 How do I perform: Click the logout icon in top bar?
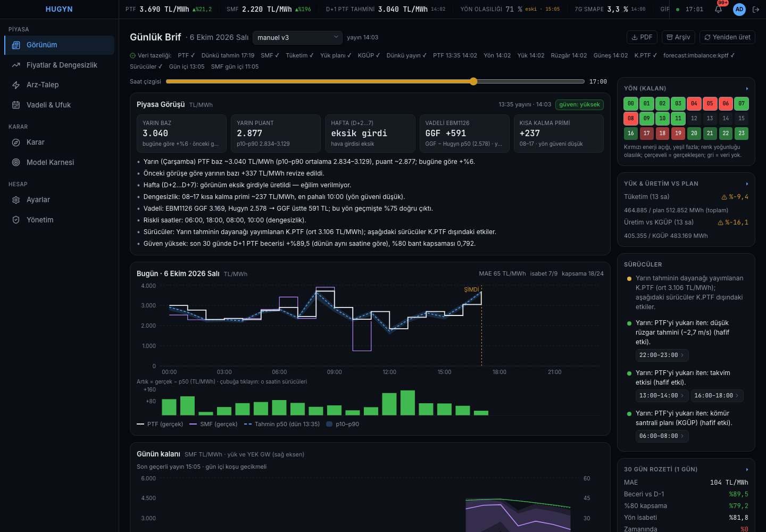pos(756,9)
